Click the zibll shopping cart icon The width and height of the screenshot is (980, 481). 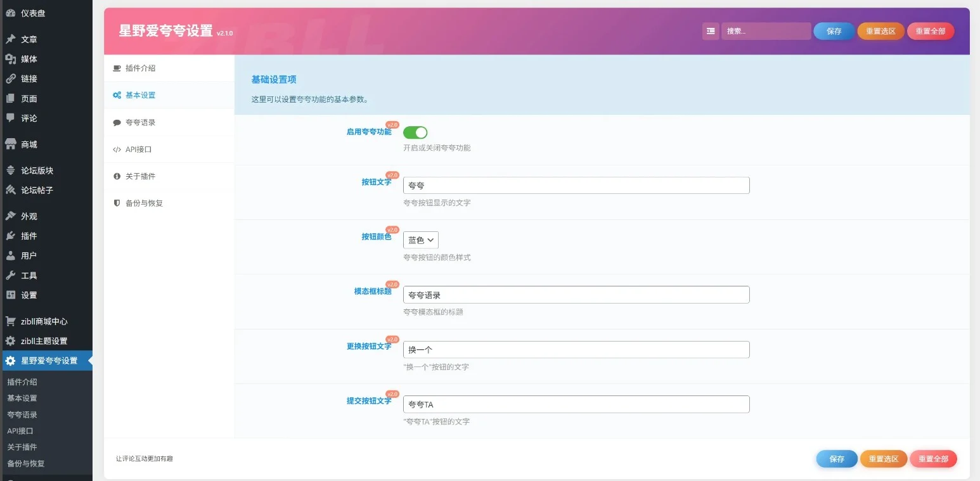[x=11, y=321]
